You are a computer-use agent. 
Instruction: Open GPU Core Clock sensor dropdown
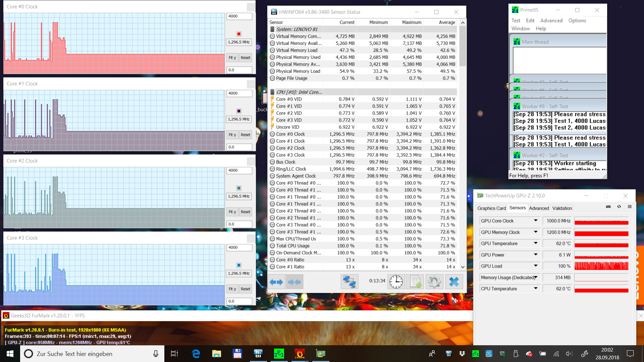pos(536,221)
